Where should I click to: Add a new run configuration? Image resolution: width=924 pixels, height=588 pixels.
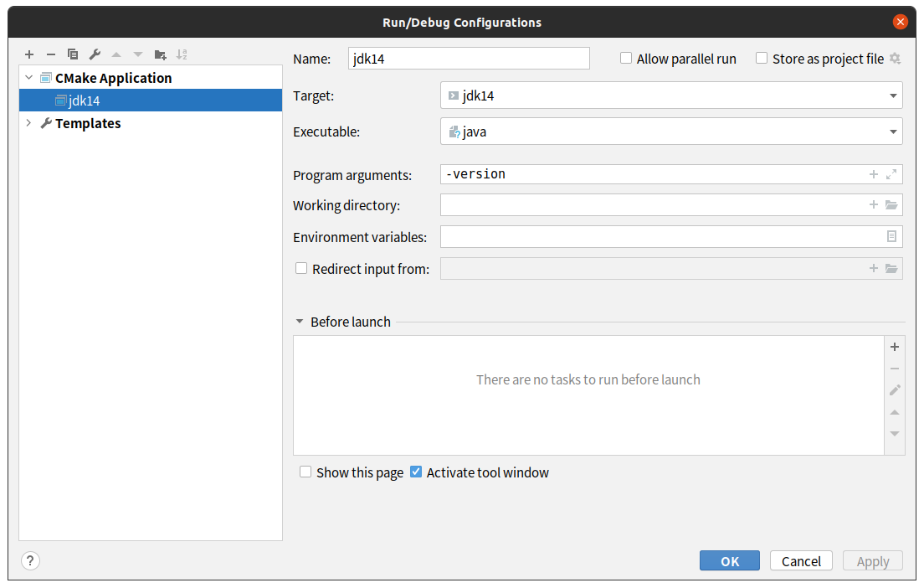pos(29,54)
